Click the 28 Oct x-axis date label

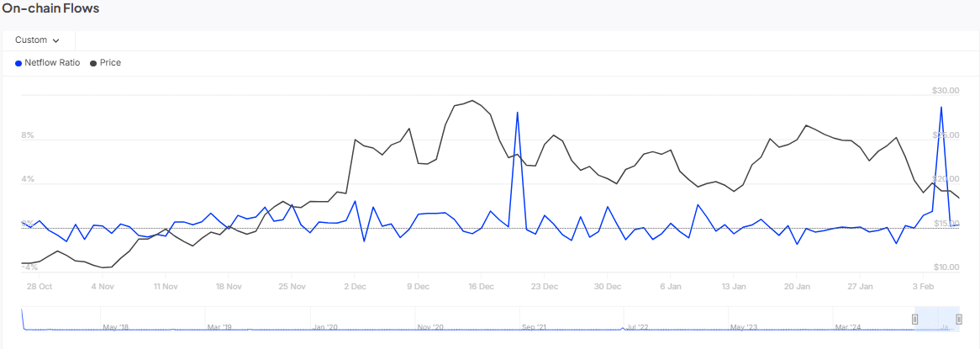[39, 286]
